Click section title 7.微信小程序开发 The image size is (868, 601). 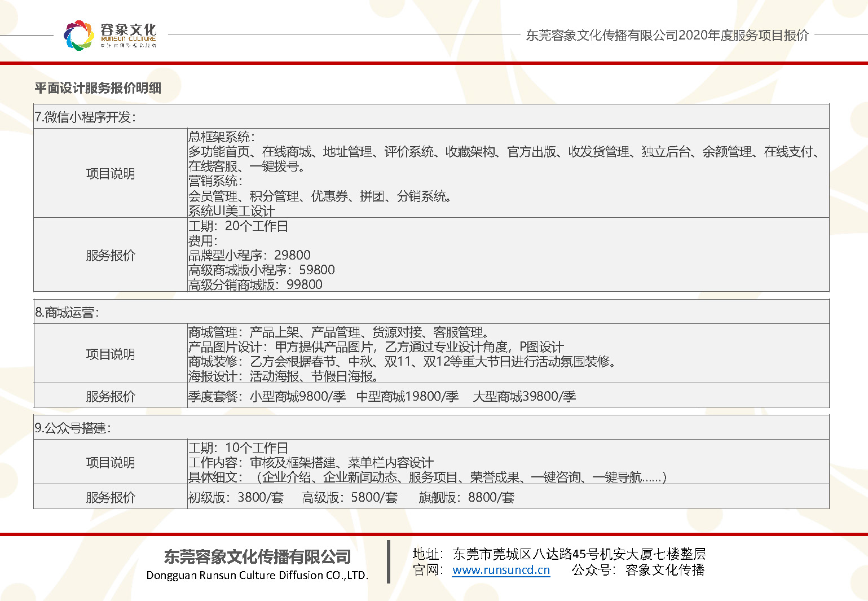pos(86,117)
